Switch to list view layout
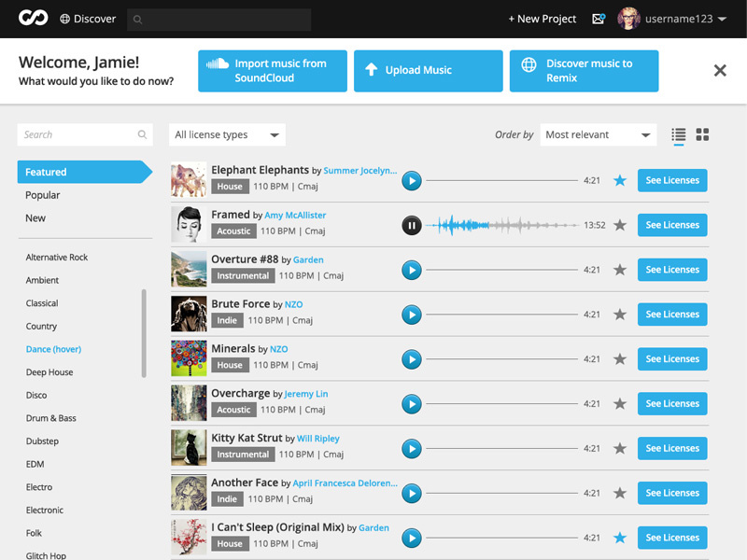The height and width of the screenshot is (560, 747). click(678, 134)
